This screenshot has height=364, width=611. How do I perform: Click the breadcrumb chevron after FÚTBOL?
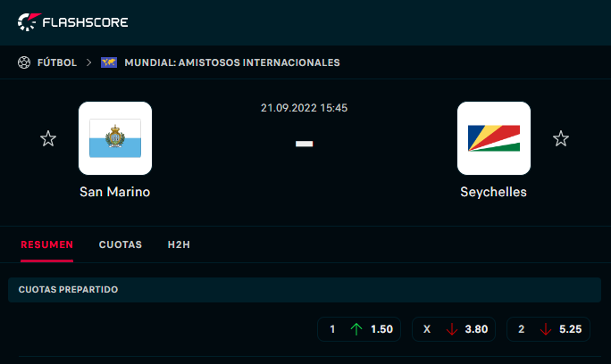(88, 62)
